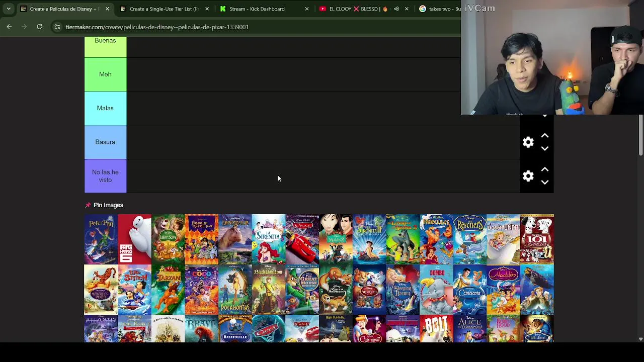Select El Libro de la Selva poster
This screenshot has width=644, height=362.
click(x=168, y=239)
